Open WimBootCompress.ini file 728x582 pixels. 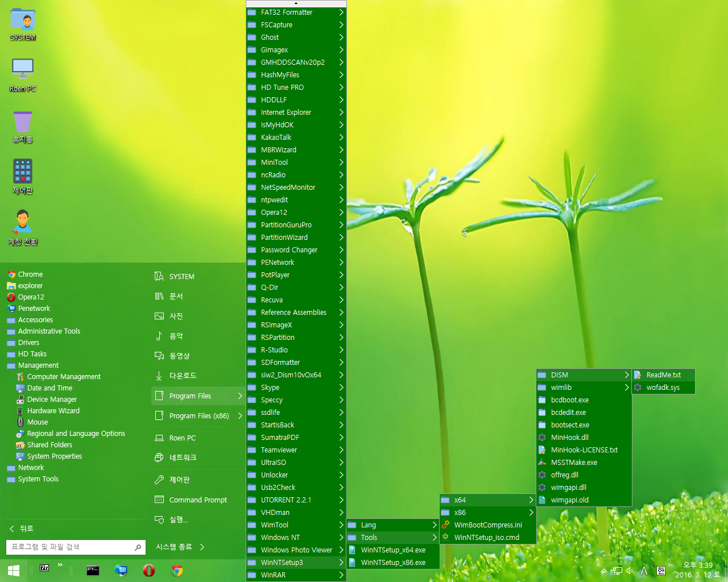pos(487,525)
